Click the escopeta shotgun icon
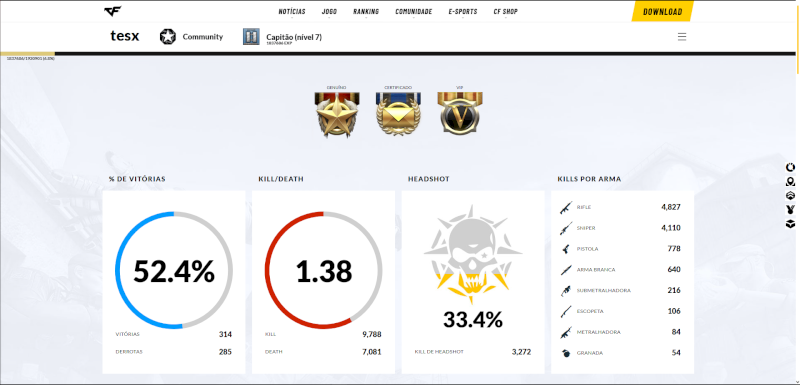Viewport: 800px width, 385px height. pos(566,311)
